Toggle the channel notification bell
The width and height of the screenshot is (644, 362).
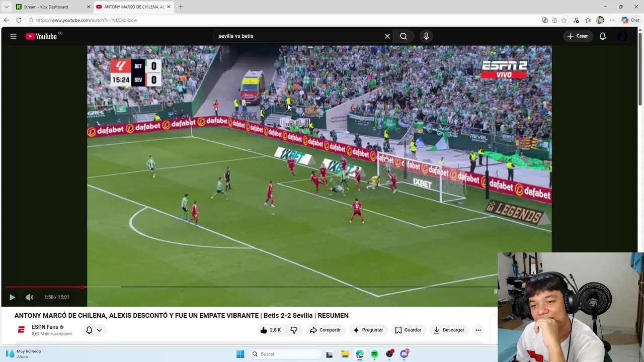[89, 330]
